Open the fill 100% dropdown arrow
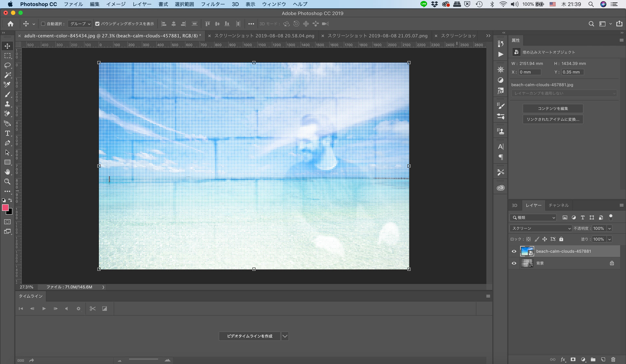This screenshot has height=364, width=626. (x=609, y=239)
